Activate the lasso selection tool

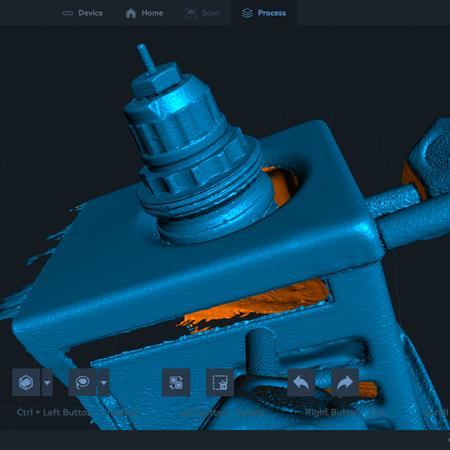coord(82,382)
